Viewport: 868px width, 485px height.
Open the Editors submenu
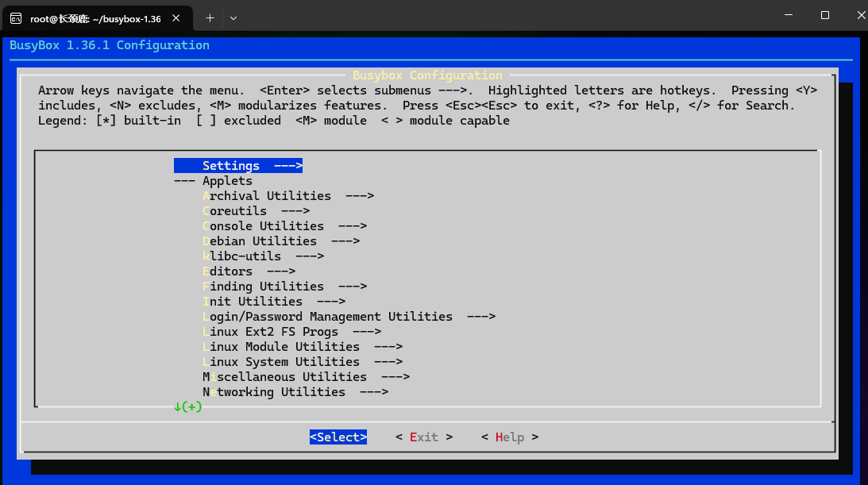249,271
